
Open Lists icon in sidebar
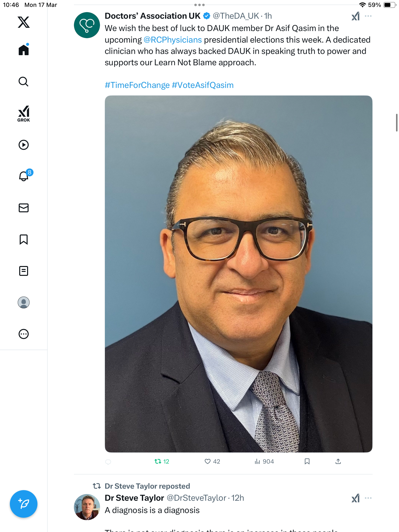coord(24,271)
